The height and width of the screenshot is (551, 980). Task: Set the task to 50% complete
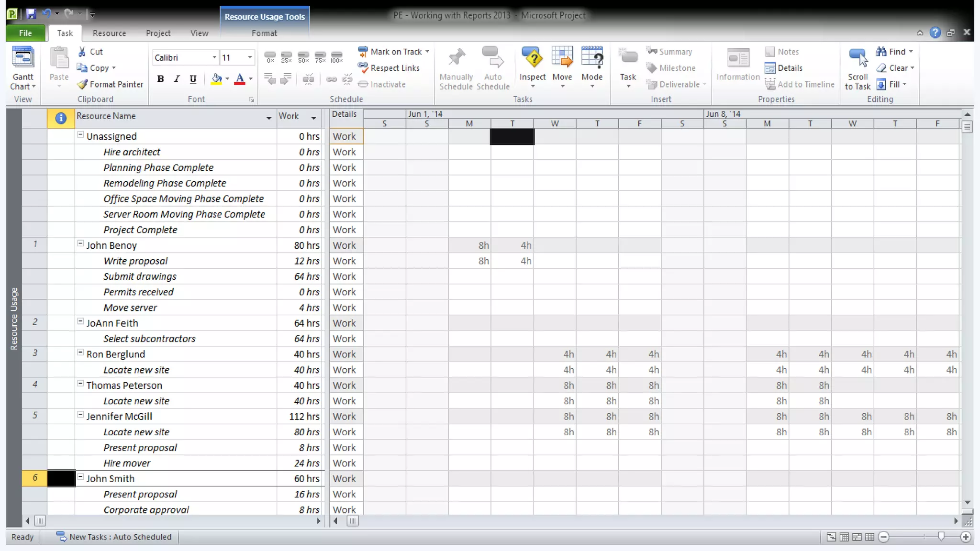[303, 57]
